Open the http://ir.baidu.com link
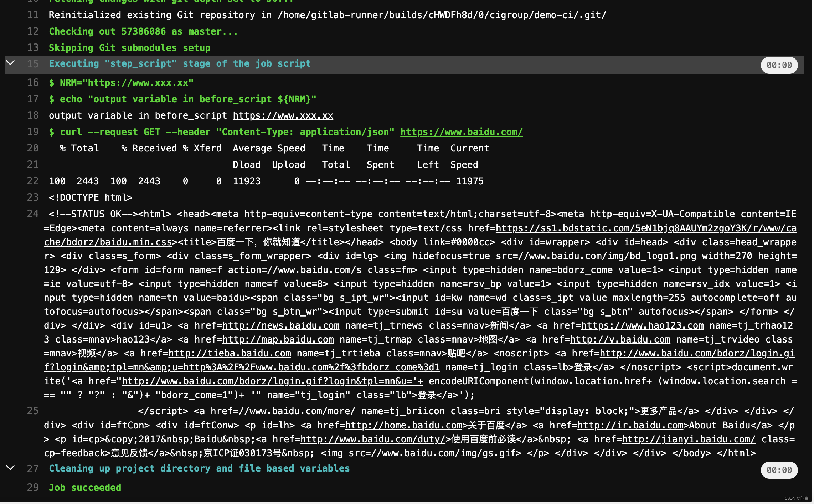 pos(630,426)
